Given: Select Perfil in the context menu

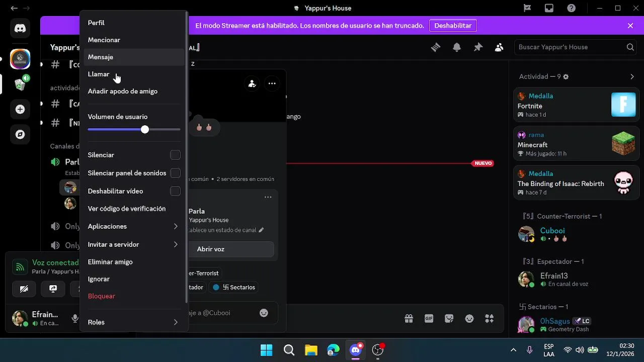Looking at the screenshot, I should (134, 23).
